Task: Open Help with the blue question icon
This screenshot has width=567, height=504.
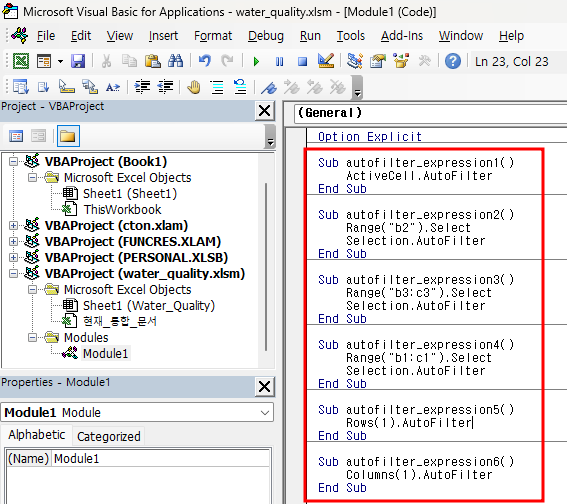Action: (453, 61)
